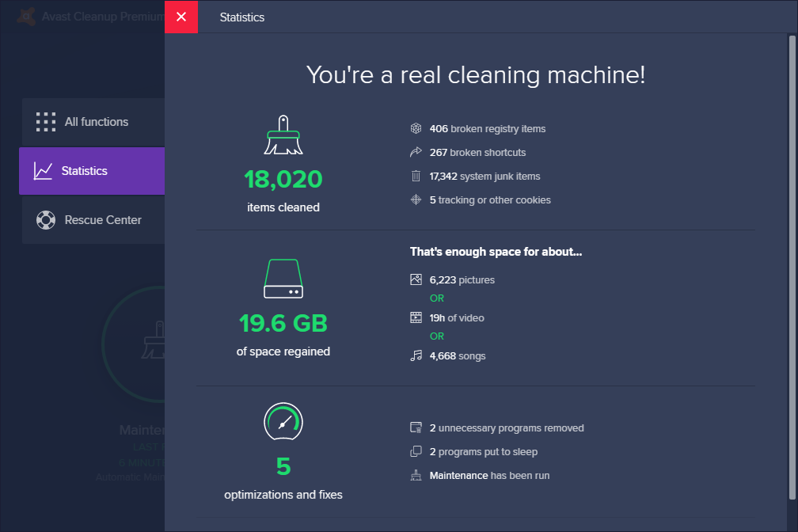Click the icon beside broken registry items
The image size is (798, 532).
tap(416, 127)
